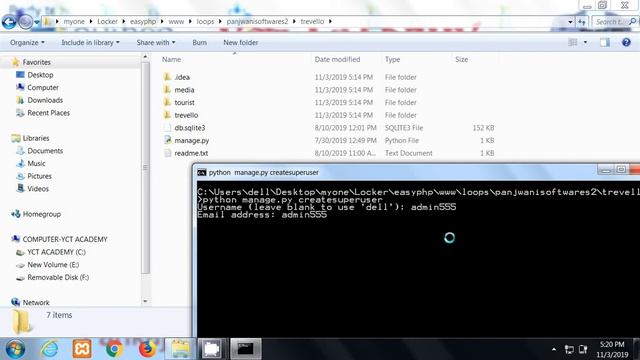Open Firefox from the taskbar
The width and height of the screenshot is (640, 360).
click(147, 349)
